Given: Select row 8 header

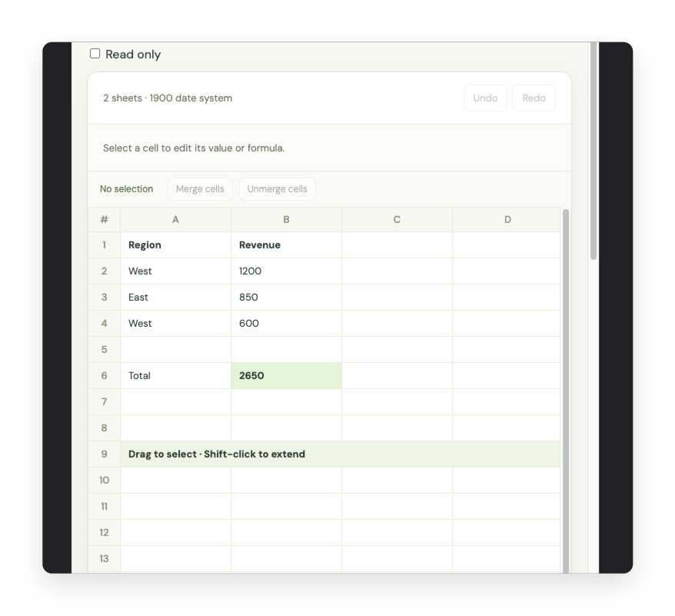Looking at the screenshot, I should pos(105,428).
